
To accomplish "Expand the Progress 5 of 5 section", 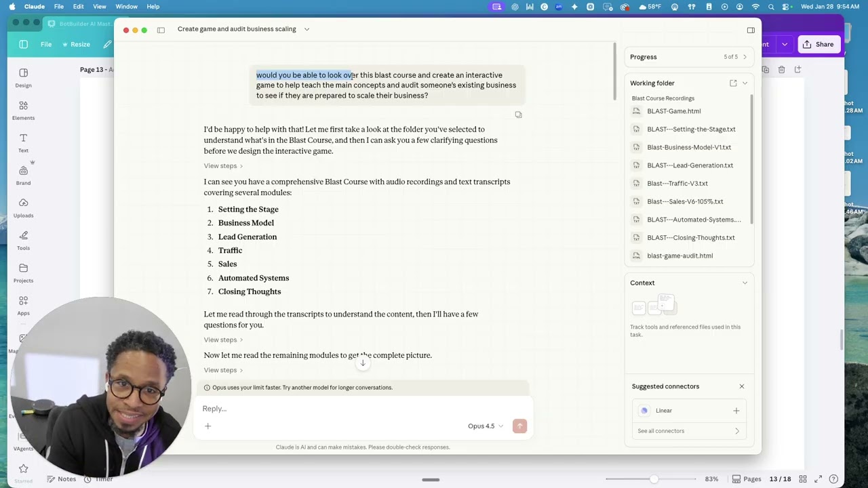I will pos(688,57).
